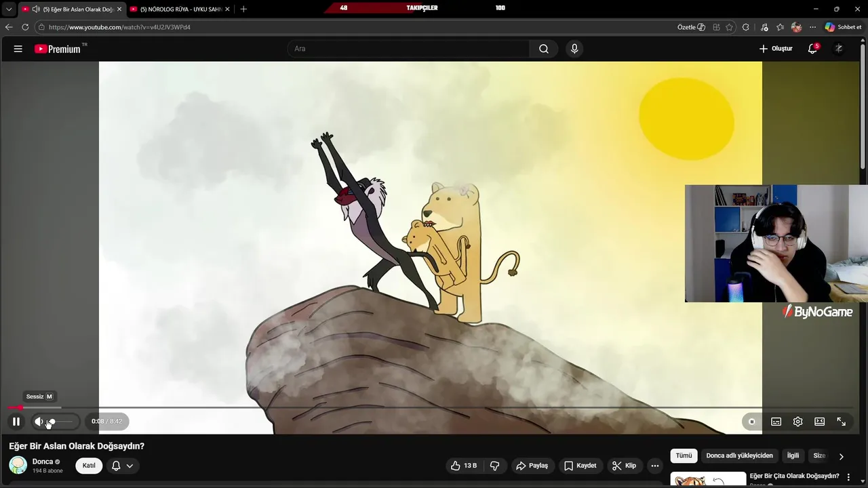Image resolution: width=868 pixels, height=488 pixels.
Task: Open the browser settings ellipsis menu
Action: point(812,27)
